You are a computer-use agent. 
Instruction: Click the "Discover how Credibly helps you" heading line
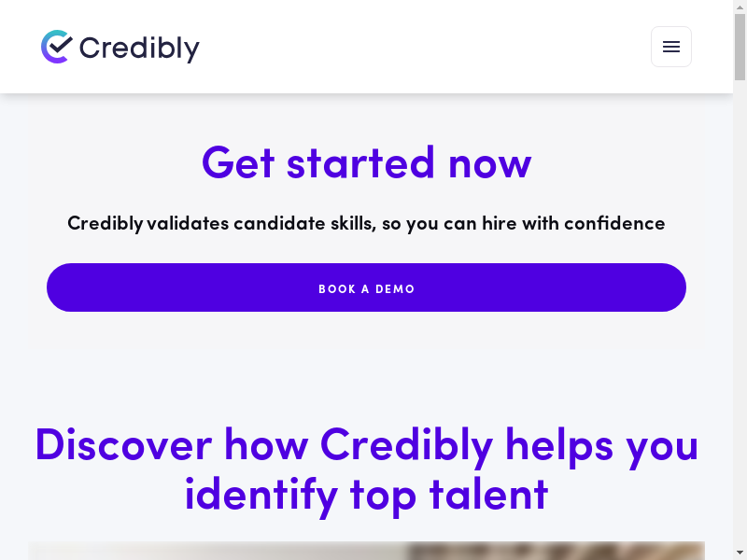click(x=366, y=444)
